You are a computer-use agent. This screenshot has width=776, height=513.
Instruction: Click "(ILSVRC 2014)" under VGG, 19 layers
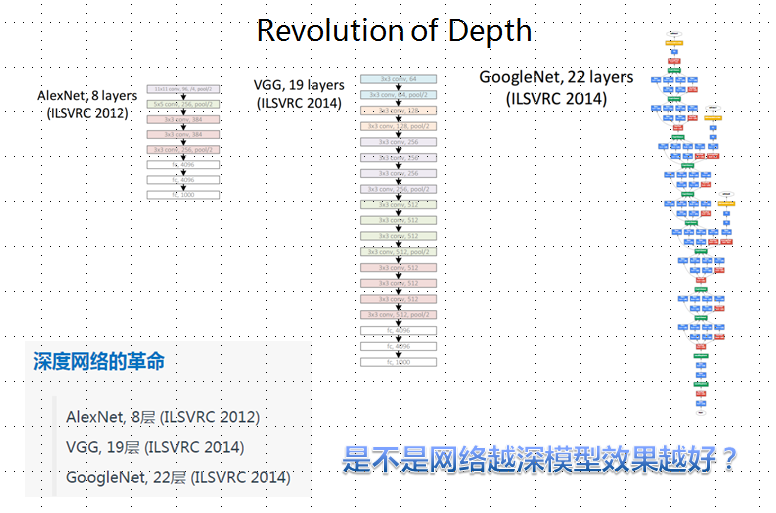point(299,103)
